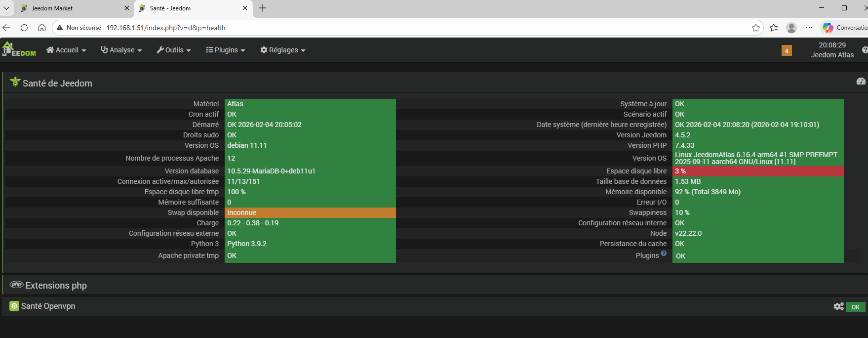Click the Santé de Jeedom bee icon
Image resolution: width=868 pixels, height=338 pixels.
point(15,82)
